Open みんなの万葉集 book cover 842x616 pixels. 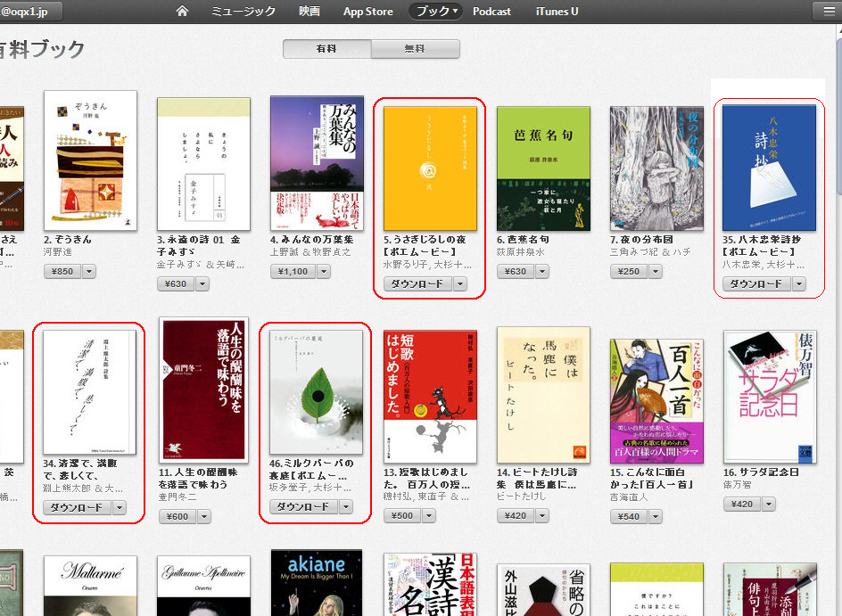coord(317,163)
